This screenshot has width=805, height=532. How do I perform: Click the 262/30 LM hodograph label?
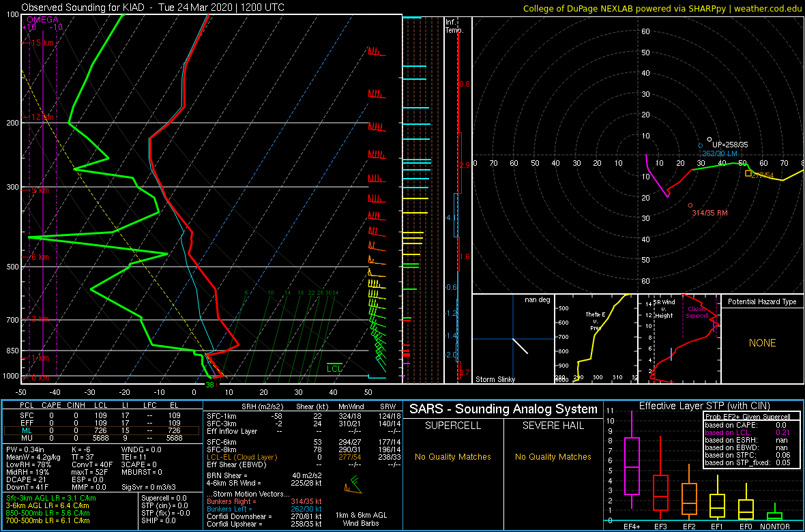coord(720,153)
